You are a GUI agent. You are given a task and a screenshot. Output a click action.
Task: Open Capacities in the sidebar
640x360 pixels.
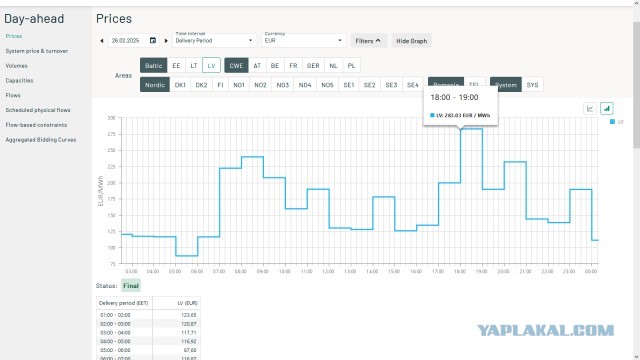[x=19, y=80]
